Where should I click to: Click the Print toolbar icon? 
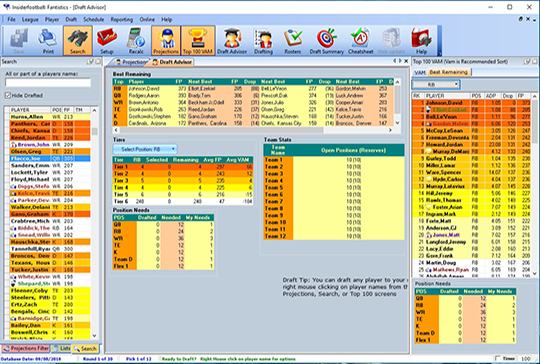[48, 41]
